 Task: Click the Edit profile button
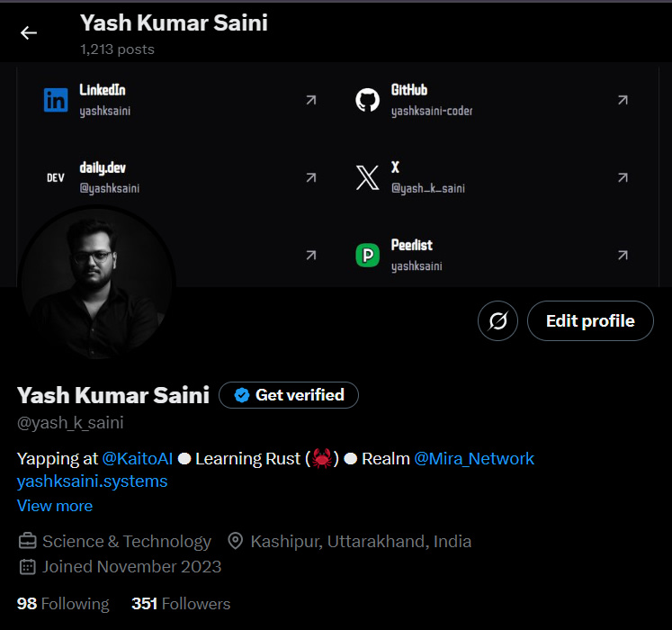(590, 321)
